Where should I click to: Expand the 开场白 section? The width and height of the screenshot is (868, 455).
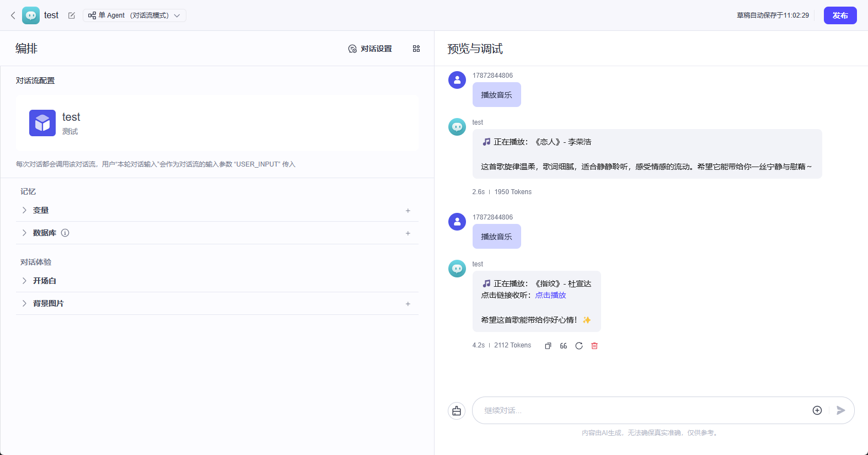(x=24, y=281)
